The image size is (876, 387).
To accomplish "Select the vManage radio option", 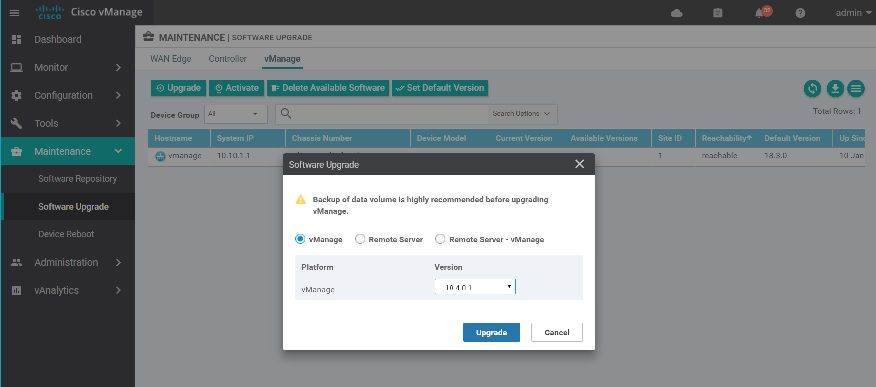I will click(x=300, y=239).
